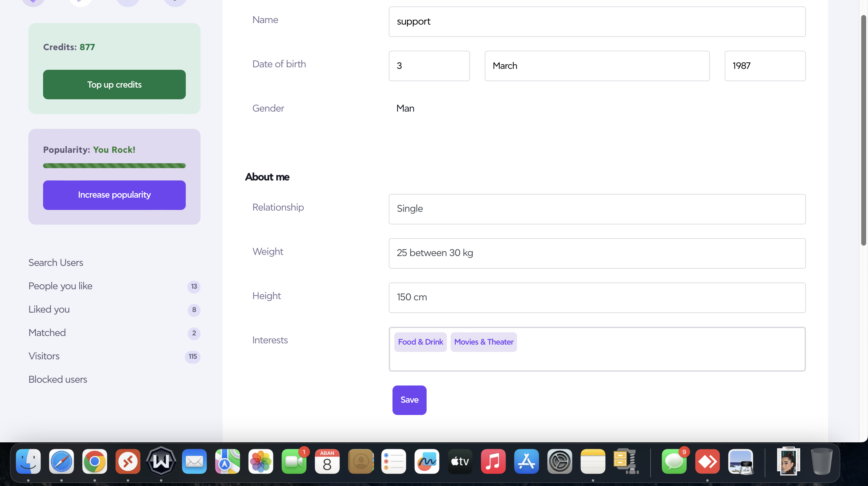Launch App Store from dock
868x486 pixels.
[x=526, y=461]
